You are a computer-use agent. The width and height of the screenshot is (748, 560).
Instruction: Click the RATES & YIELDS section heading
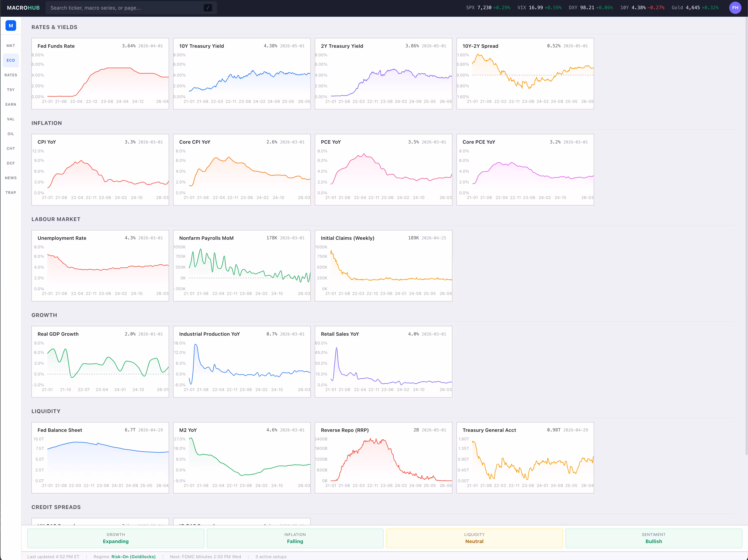55,27
